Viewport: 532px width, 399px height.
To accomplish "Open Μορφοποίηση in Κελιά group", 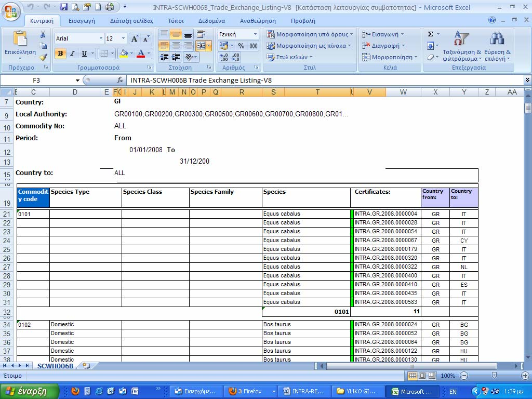I will [x=390, y=57].
